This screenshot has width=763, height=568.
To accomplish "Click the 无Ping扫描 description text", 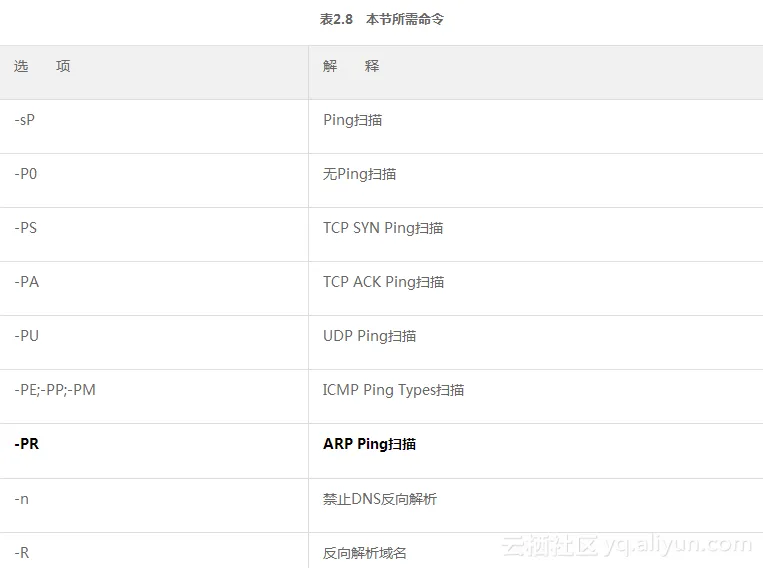I will tap(359, 174).
